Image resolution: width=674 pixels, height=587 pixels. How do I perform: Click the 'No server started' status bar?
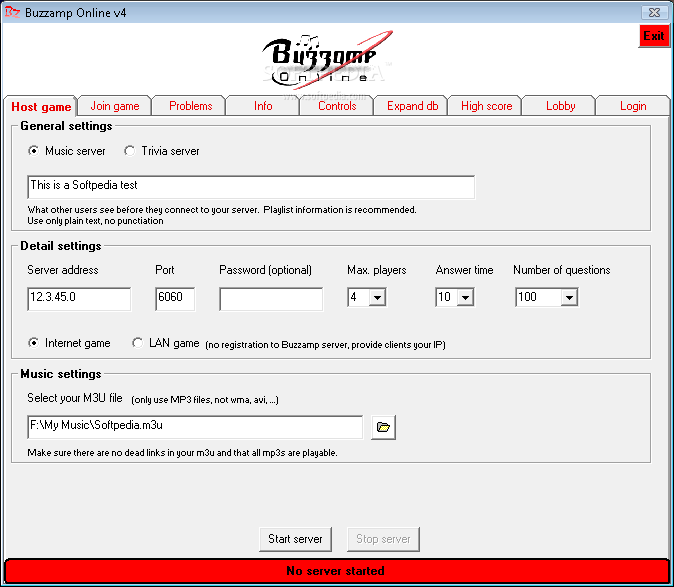(336, 571)
